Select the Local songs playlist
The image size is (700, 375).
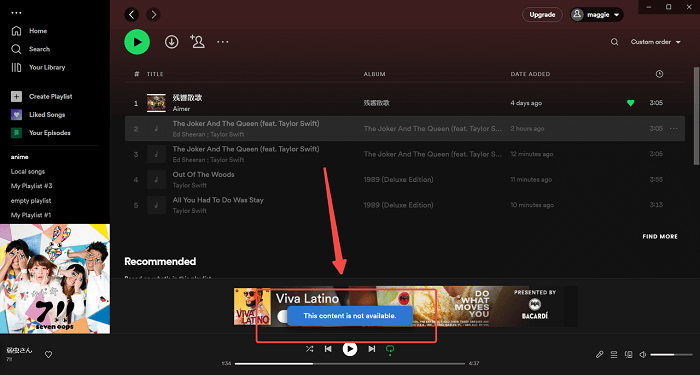(x=28, y=171)
